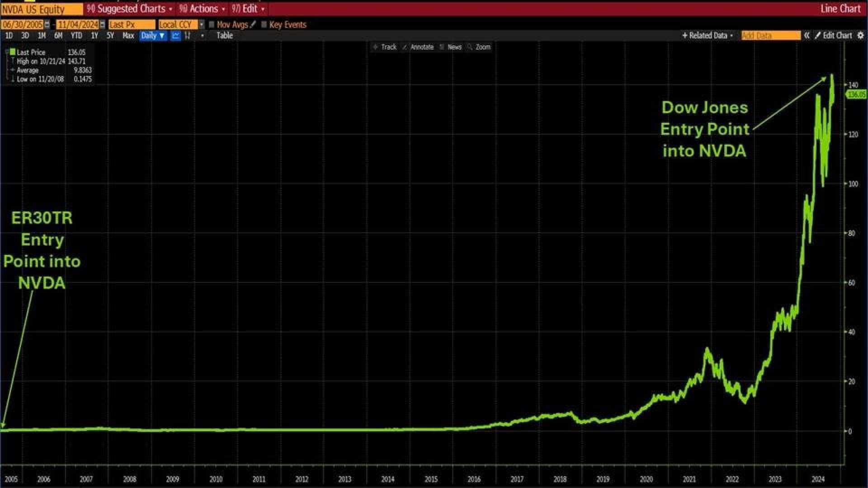Click the Line Chart title label
The width and height of the screenshot is (868, 488).
pyautogui.click(x=840, y=9)
